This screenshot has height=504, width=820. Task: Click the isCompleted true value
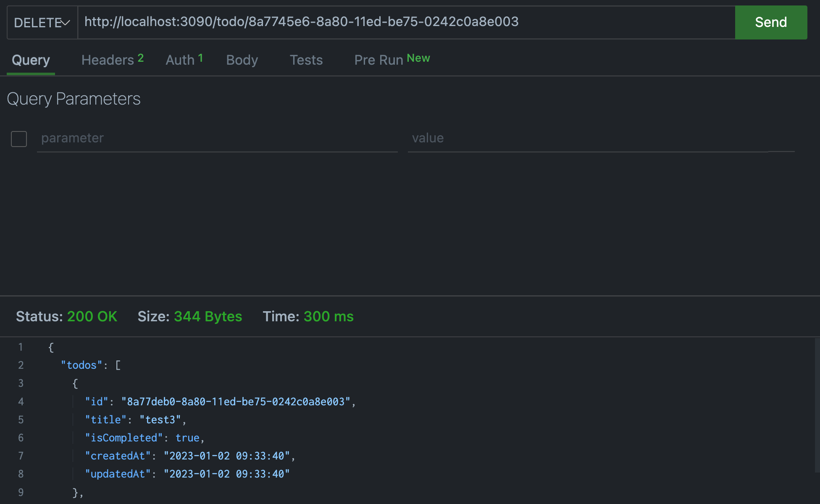click(187, 438)
